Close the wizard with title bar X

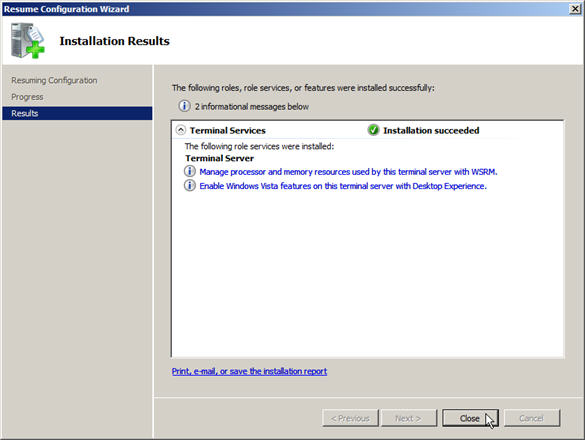point(575,9)
